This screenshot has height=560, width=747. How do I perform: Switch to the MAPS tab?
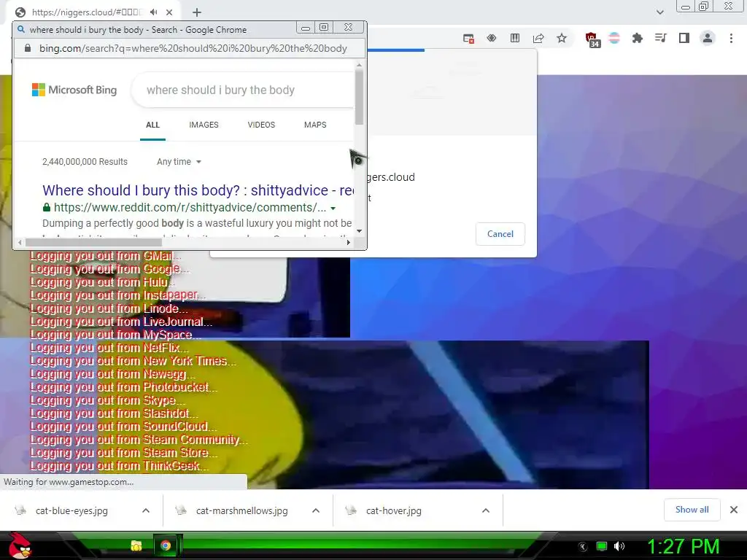315,125
